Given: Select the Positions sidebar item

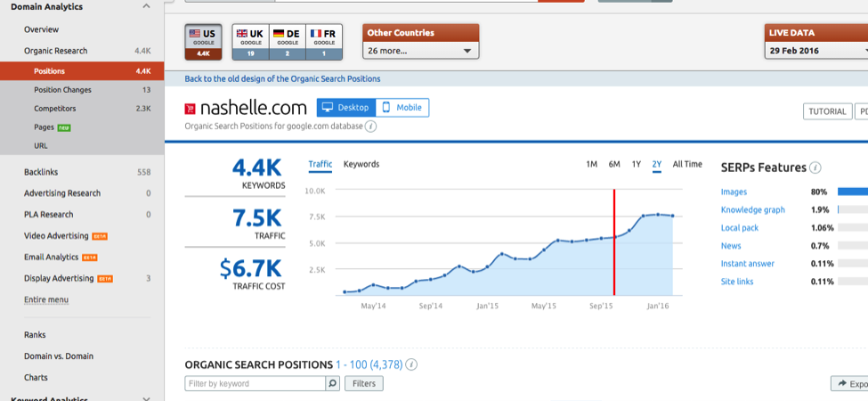Looking at the screenshot, I should coord(82,71).
